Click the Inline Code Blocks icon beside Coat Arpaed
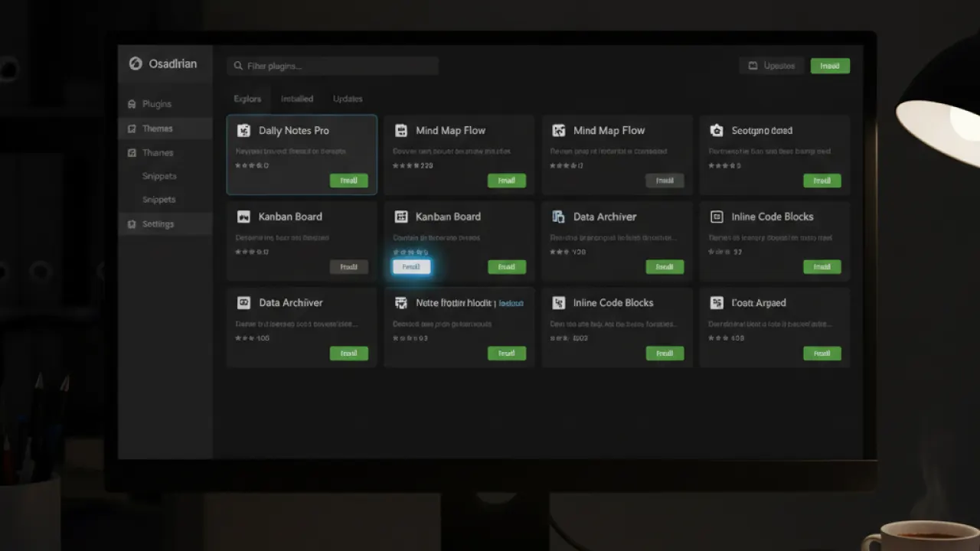The image size is (980, 551). click(x=558, y=302)
